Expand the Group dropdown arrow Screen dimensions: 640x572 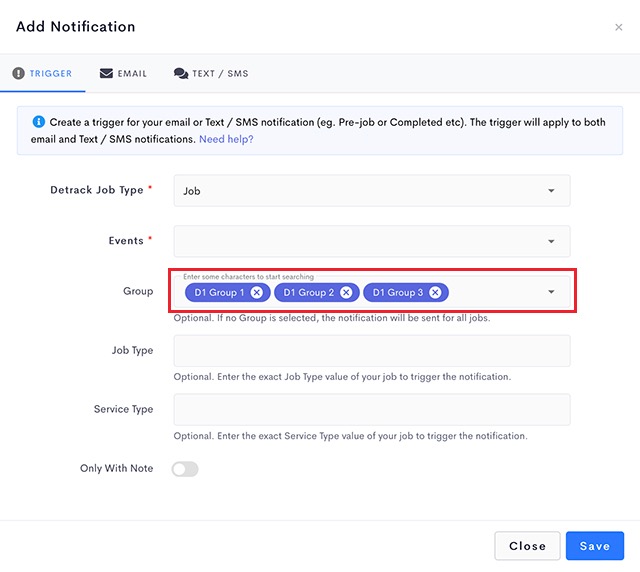pyautogui.click(x=551, y=292)
